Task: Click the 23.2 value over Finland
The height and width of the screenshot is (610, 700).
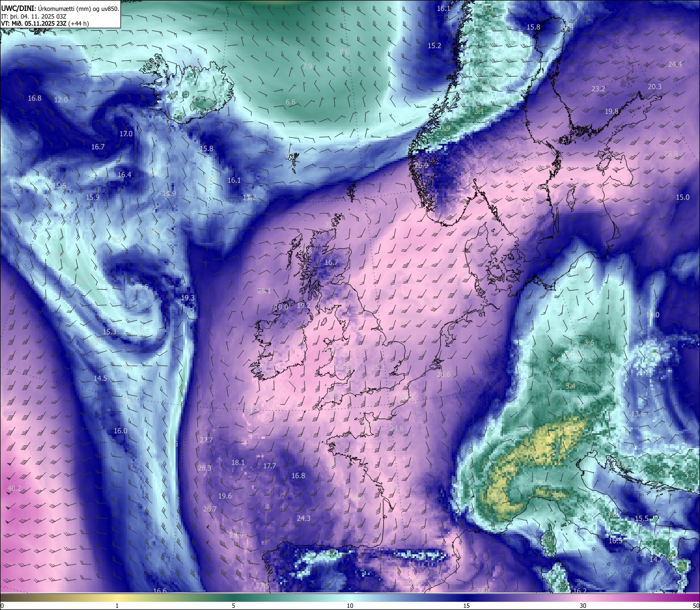Action: 598,89
